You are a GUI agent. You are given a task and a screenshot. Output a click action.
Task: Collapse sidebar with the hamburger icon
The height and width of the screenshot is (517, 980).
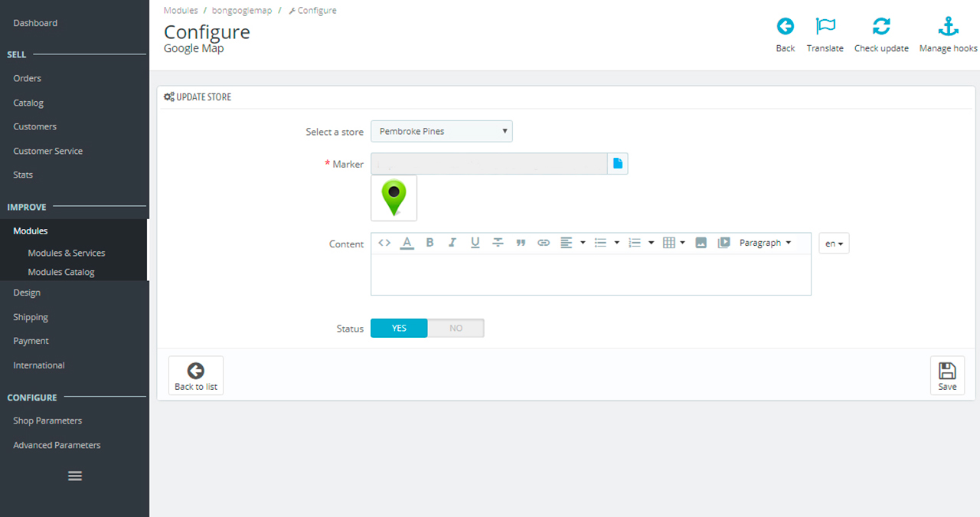coord(75,476)
